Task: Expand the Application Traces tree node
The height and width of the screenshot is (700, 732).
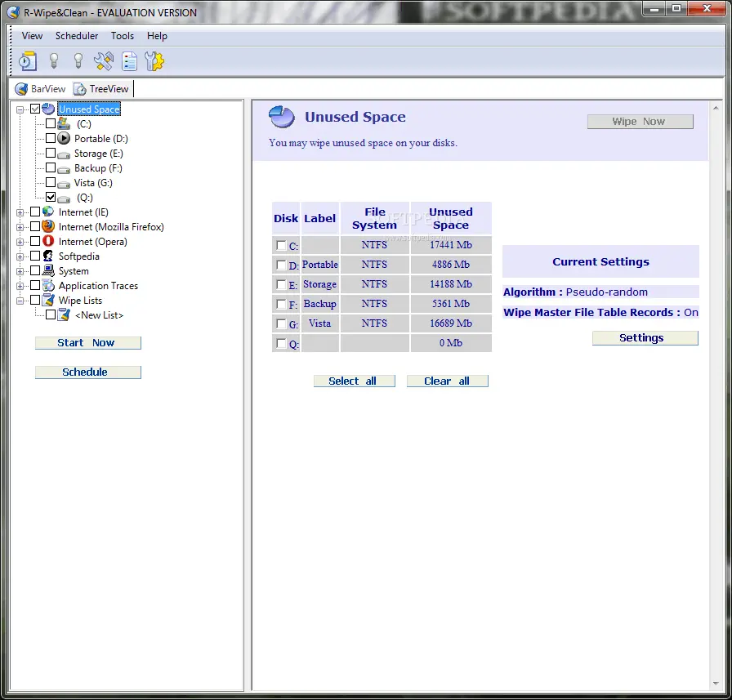Action: tap(20, 286)
